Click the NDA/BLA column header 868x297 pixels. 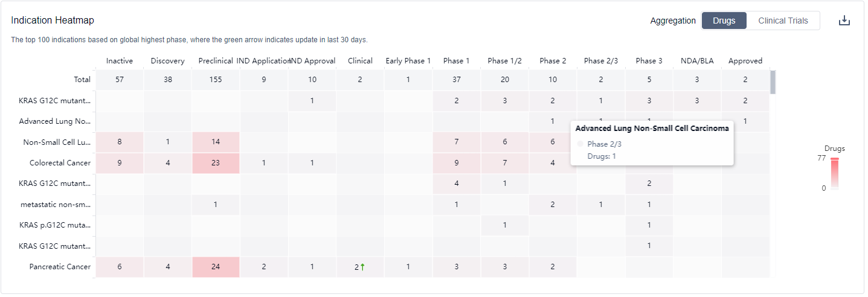click(x=697, y=60)
